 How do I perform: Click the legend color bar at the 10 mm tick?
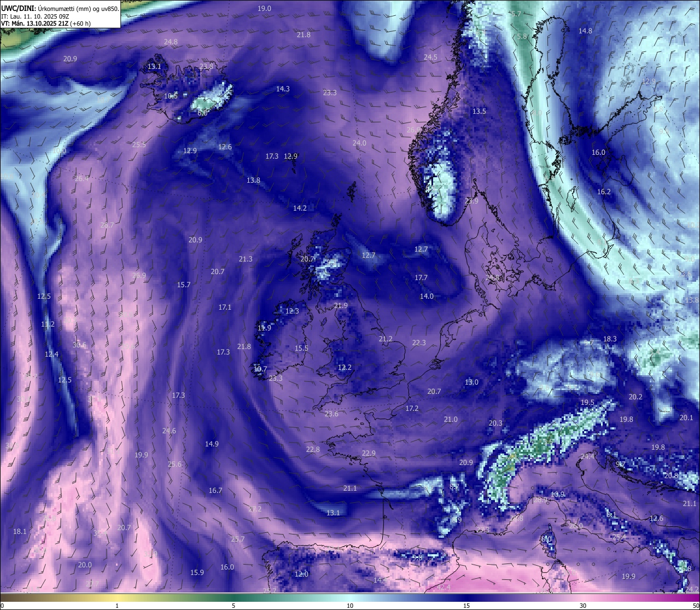pos(350,598)
